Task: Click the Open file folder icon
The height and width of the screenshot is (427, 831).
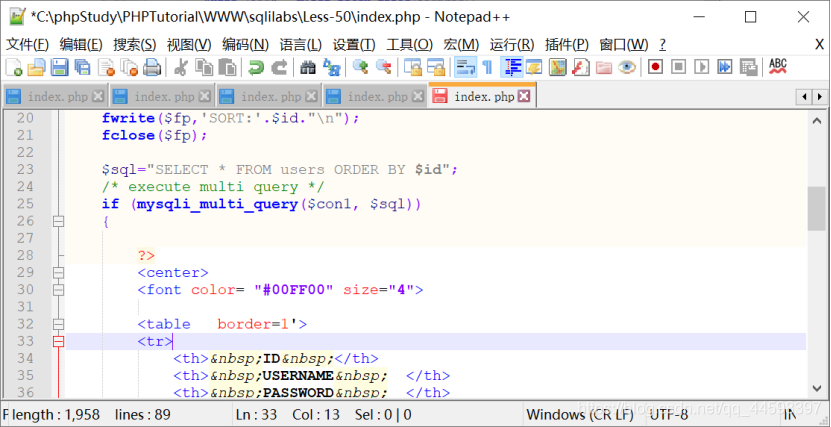Action: pyautogui.click(x=37, y=67)
